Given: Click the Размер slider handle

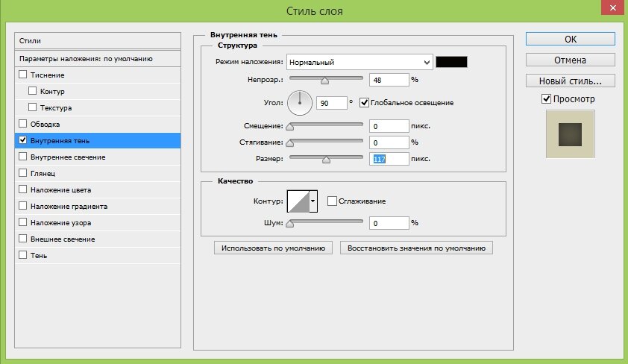Looking at the screenshot, I should [x=327, y=160].
